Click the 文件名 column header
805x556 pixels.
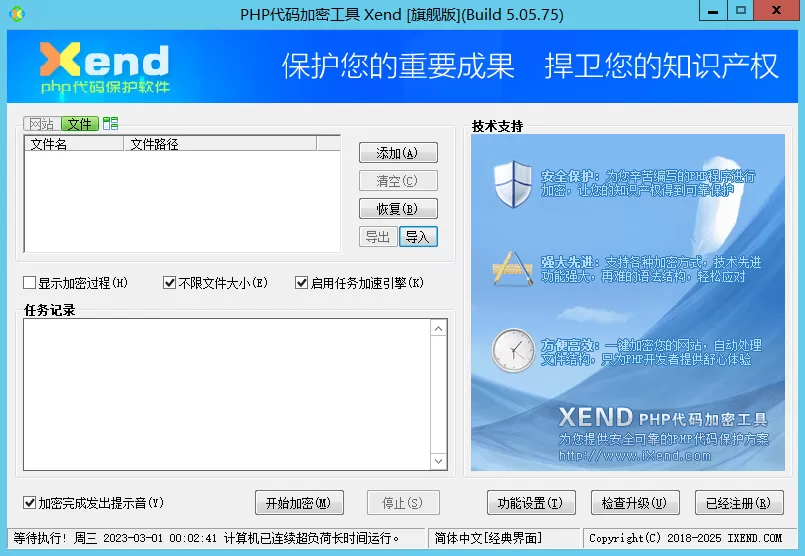click(73, 144)
